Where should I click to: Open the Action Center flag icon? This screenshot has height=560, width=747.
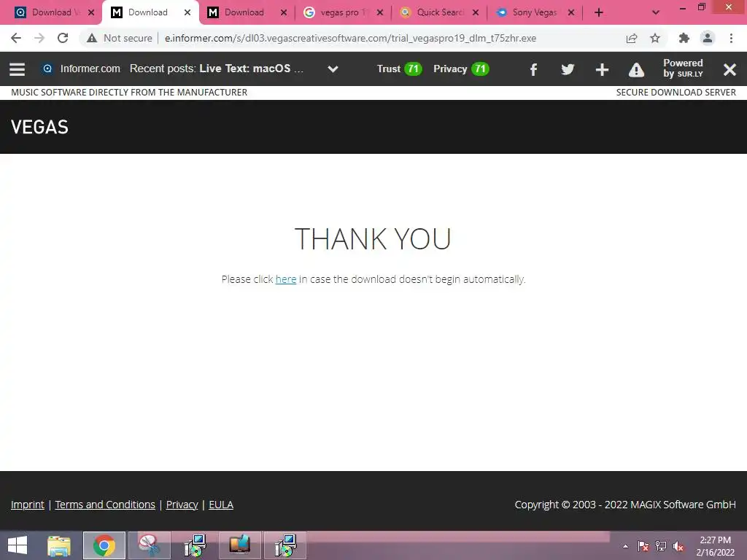point(643,546)
